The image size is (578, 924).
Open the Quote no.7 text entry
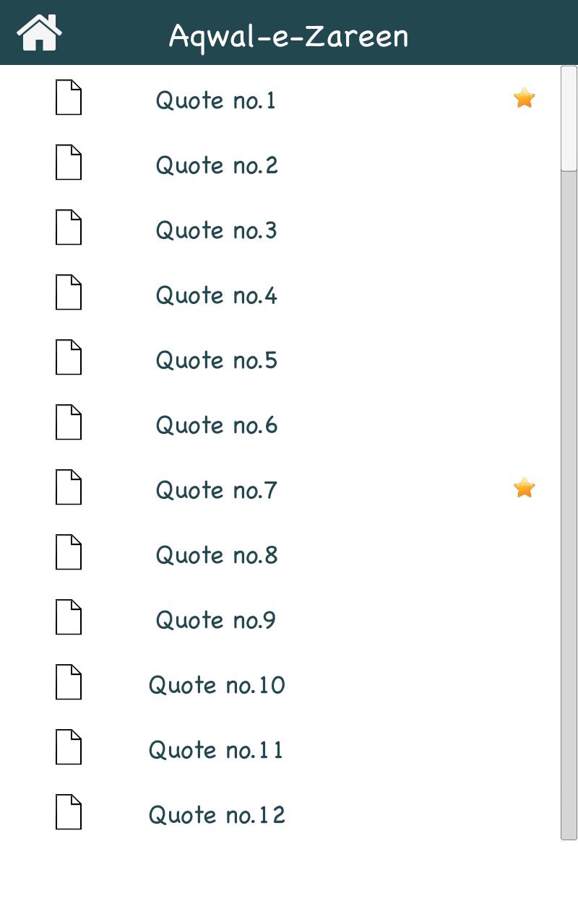pyautogui.click(x=217, y=490)
